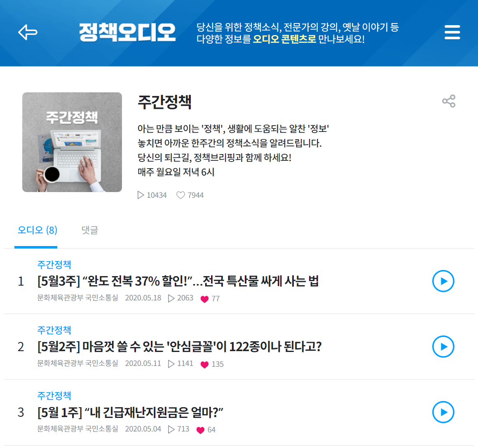Click the 10434 play count icon

[141, 195]
